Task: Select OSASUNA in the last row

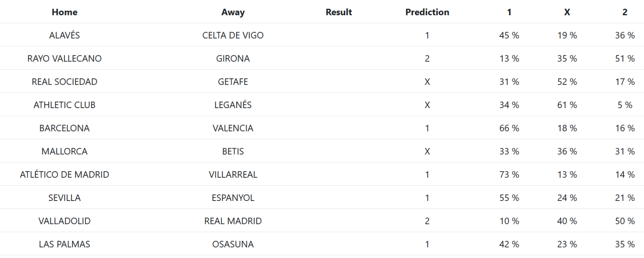Action: pos(233,244)
